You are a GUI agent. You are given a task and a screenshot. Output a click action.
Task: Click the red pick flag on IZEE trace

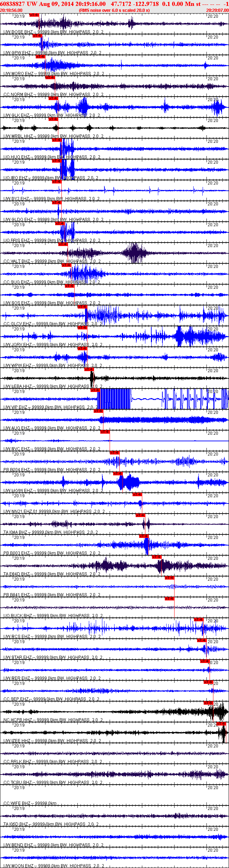pyautogui.click(x=221, y=724)
